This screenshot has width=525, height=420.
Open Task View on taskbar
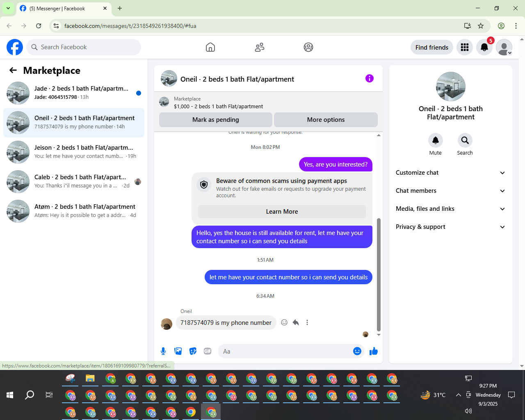49,395
